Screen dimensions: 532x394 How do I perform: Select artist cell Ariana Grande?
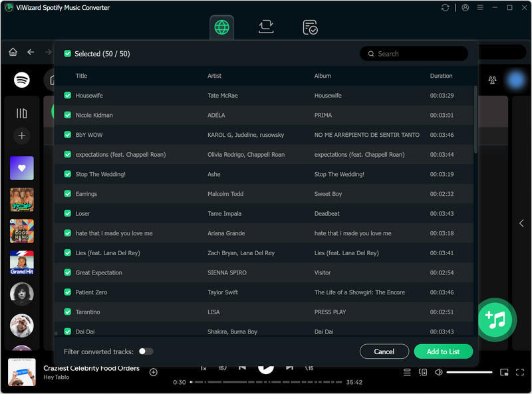click(226, 233)
